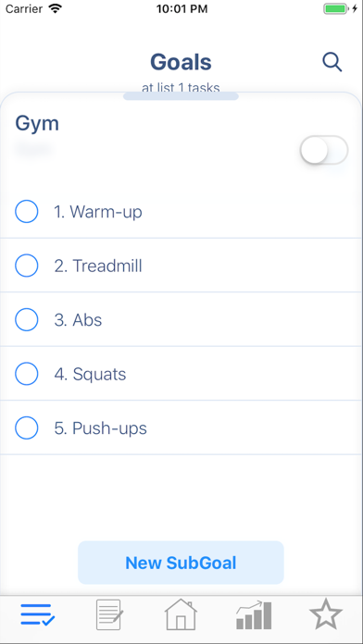Image resolution: width=363 pixels, height=644 pixels.
Task: Mark Push-ups as done
Action: [27, 428]
